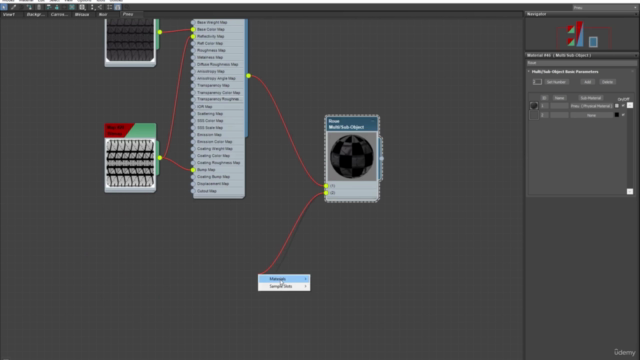The height and width of the screenshot is (360, 640).
Task: Switch to the Carros... tab
Action: 59,14
